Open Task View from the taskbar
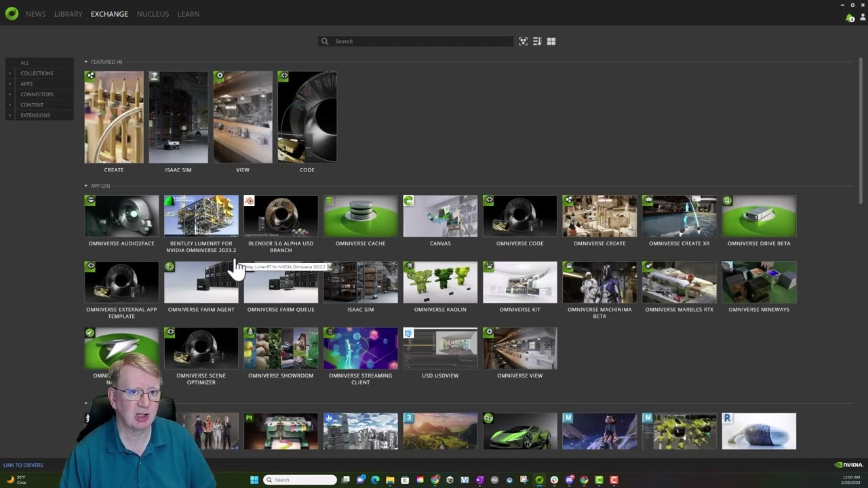 pos(346,480)
